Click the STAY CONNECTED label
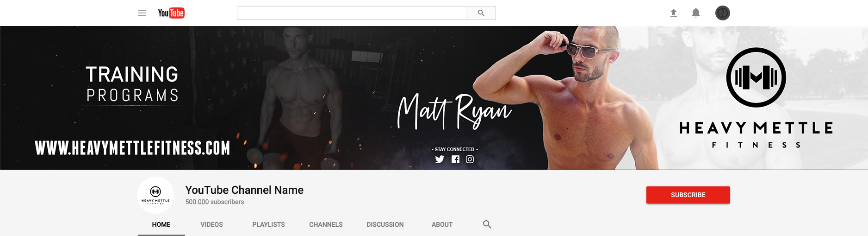This screenshot has height=236, width=868. pyautogui.click(x=455, y=149)
